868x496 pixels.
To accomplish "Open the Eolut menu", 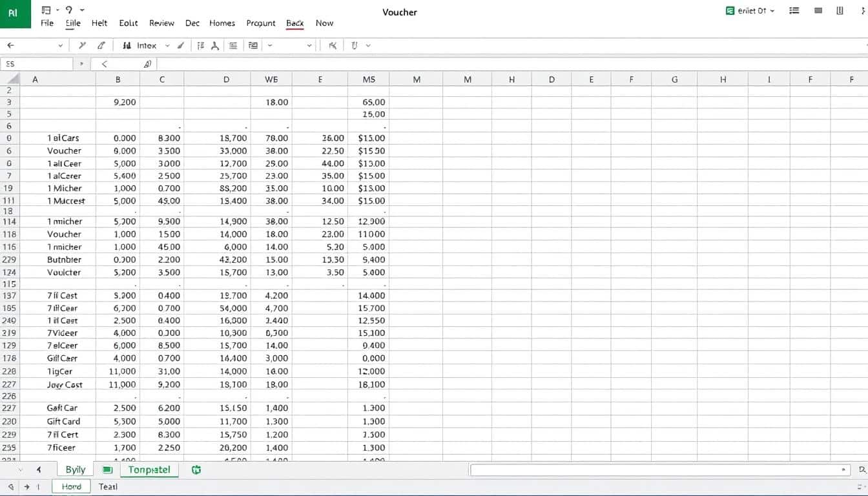I will pos(129,23).
